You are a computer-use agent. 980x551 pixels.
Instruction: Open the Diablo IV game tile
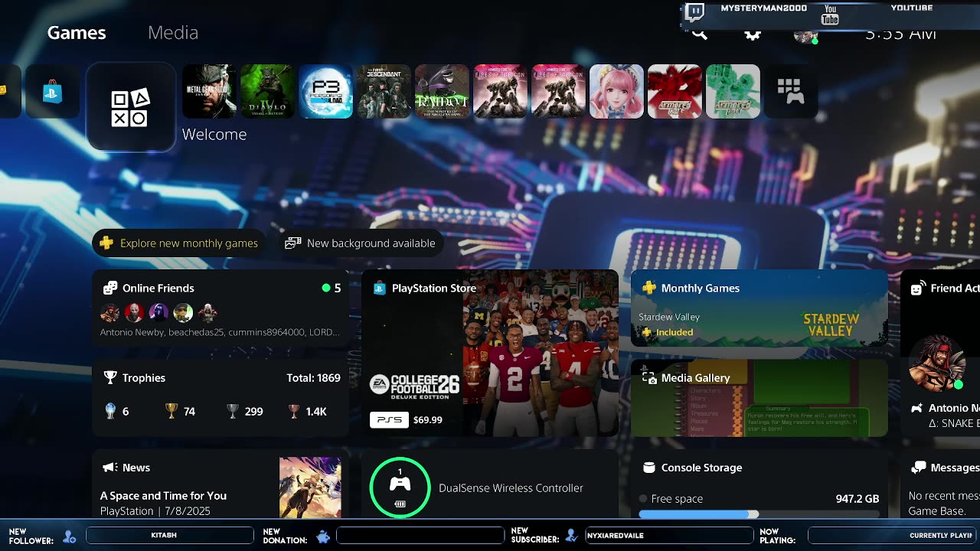click(267, 92)
